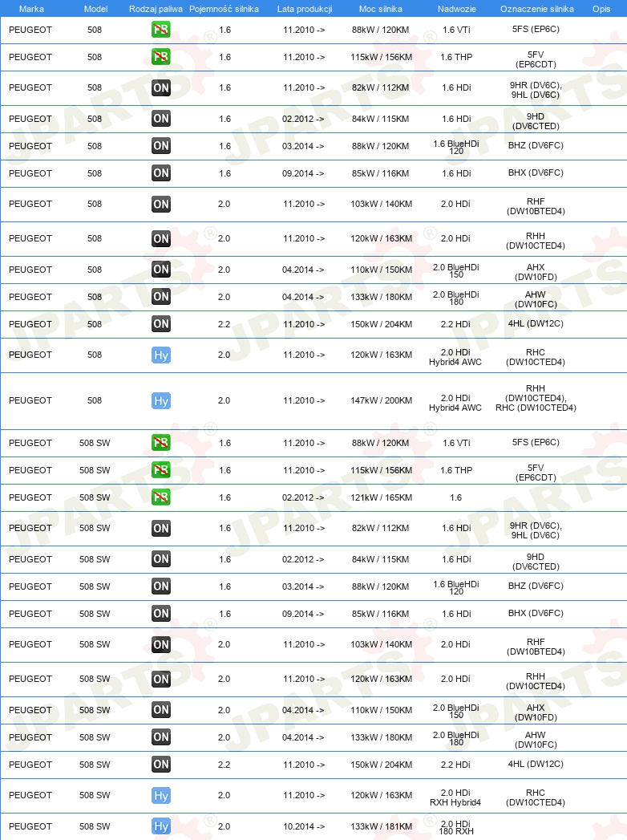Select the 10.2014 -> production date cell
The height and width of the screenshot is (840, 627).
tap(303, 826)
